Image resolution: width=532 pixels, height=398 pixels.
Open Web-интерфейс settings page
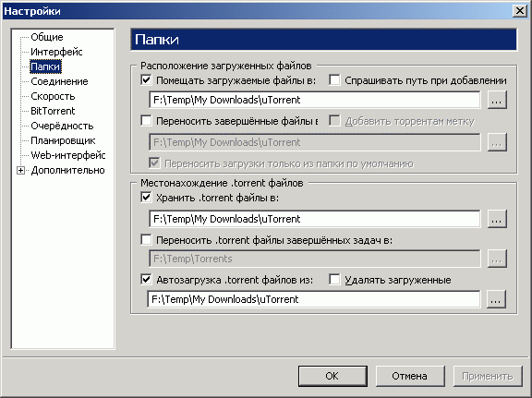click(x=68, y=155)
